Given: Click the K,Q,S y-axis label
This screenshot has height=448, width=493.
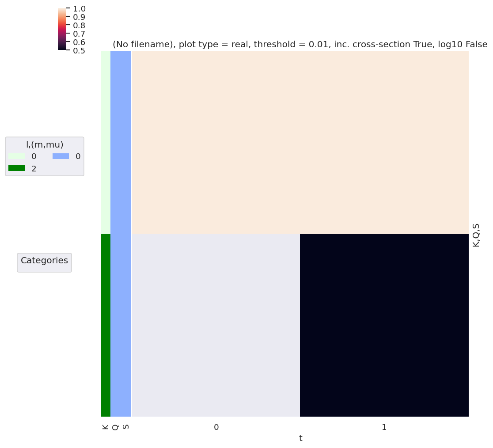Looking at the screenshot, I should (476, 235).
